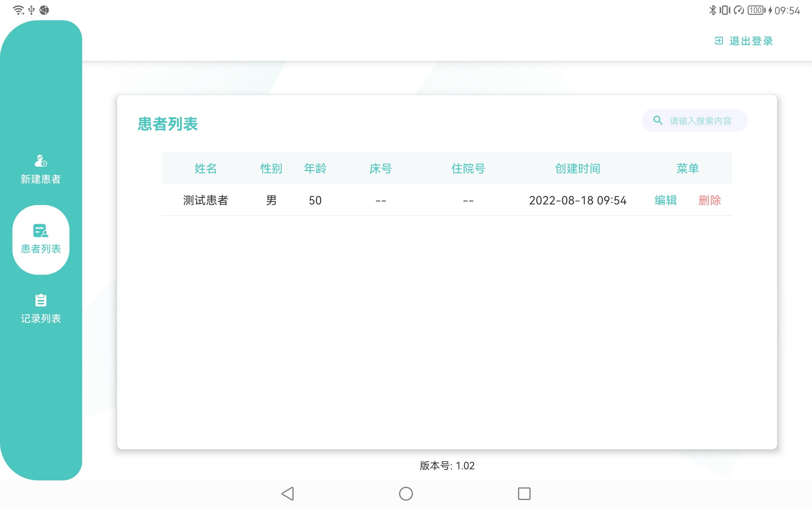The height and width of the screenshot is (507, 812).
Task: Open the New Patient (新建患者) icon
Action: [x=41, y=161]
